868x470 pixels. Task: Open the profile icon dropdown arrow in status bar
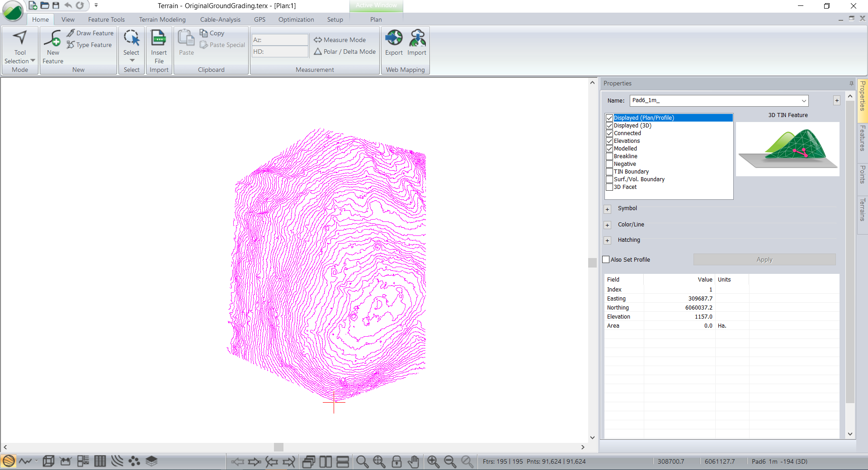[36, 461]
